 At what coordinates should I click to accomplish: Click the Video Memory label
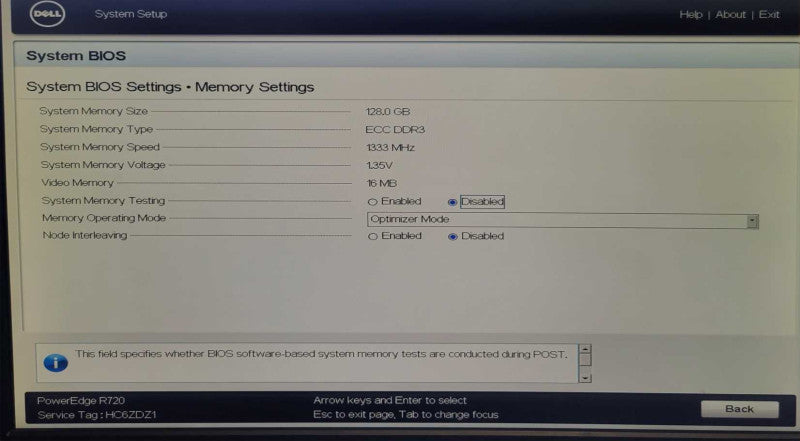78,183
